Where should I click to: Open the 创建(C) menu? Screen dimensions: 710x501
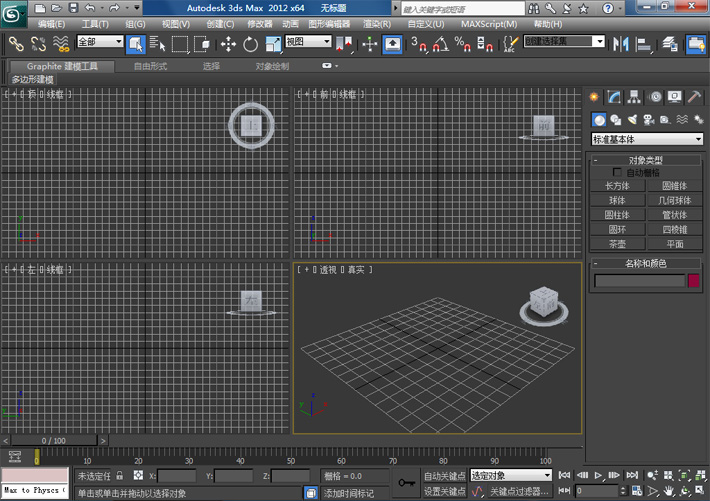220,24
